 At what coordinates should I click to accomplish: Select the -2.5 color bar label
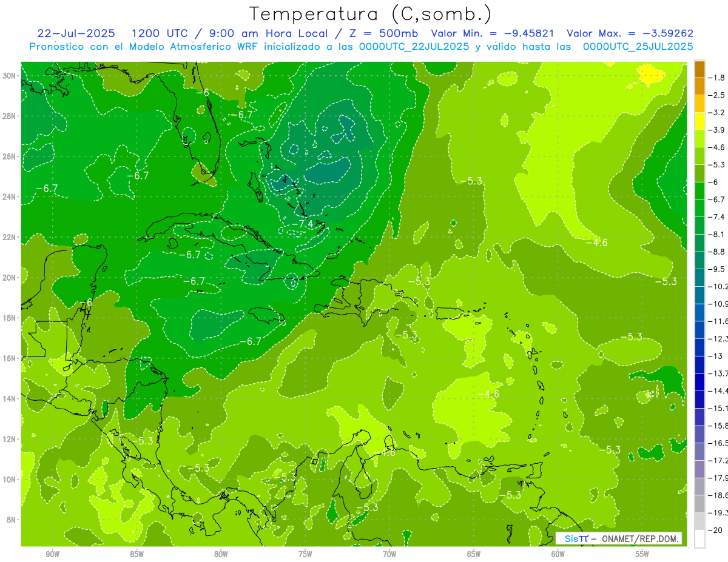coord(718,95)
